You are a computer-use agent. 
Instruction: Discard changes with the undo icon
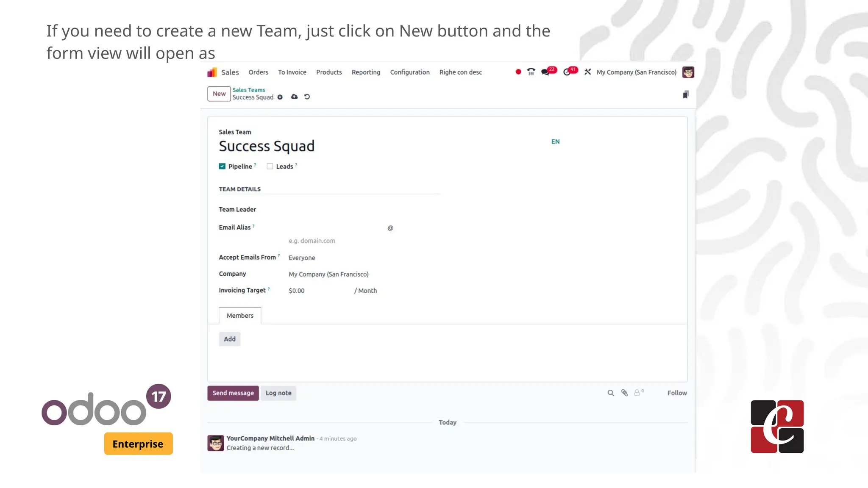[307, 97]
